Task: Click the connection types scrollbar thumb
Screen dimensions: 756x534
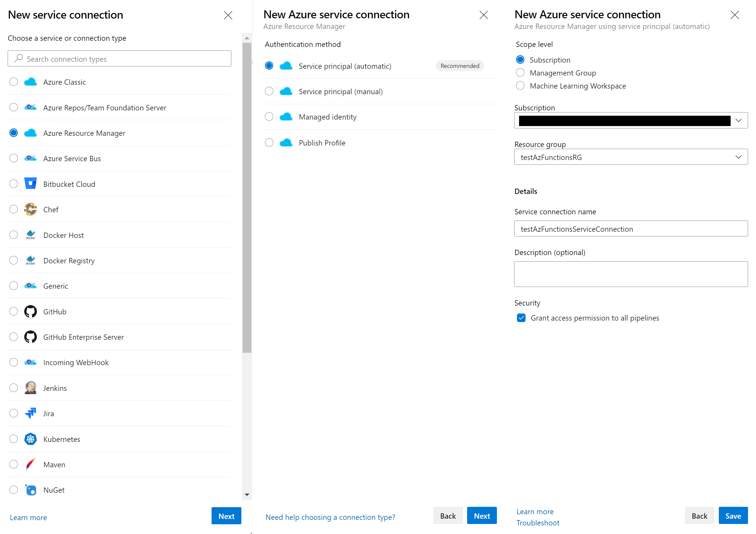Action: (x=247, y=198)
